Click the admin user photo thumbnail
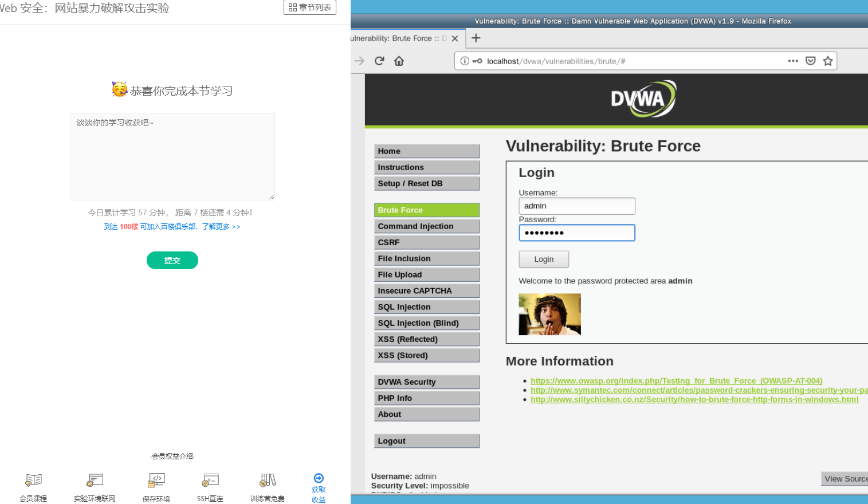The width and height of the screenshot is (868, 504). point(549,314)
